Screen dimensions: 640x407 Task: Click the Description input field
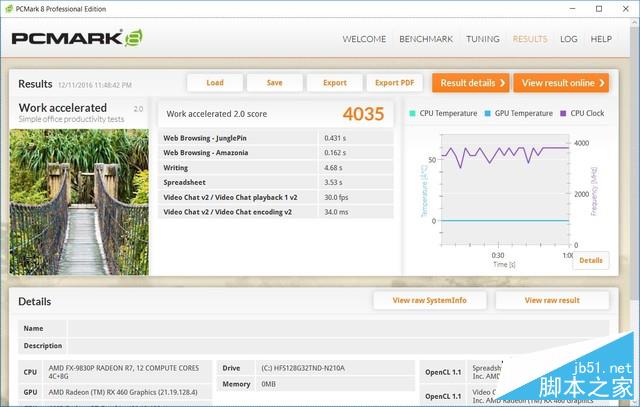pos(338,346)
